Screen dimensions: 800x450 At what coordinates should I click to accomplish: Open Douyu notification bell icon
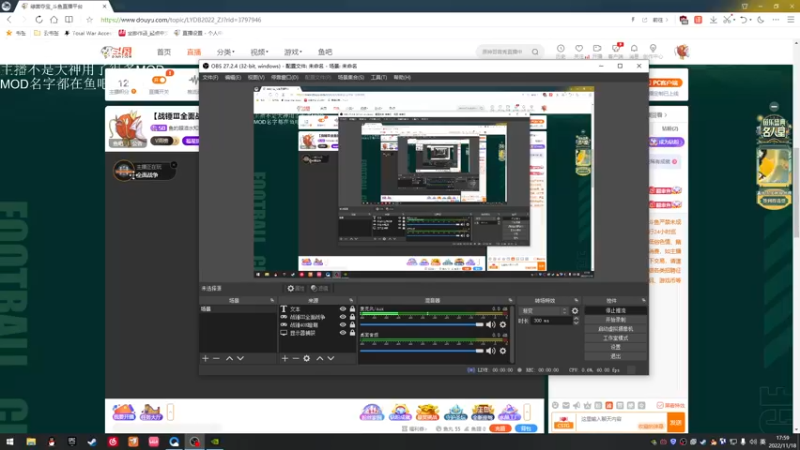click(634, 49)
